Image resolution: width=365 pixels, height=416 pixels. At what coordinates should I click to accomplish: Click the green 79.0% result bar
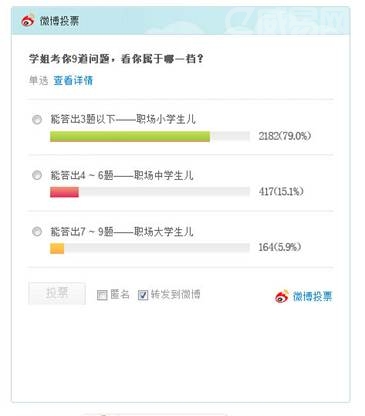click(130, 136)
